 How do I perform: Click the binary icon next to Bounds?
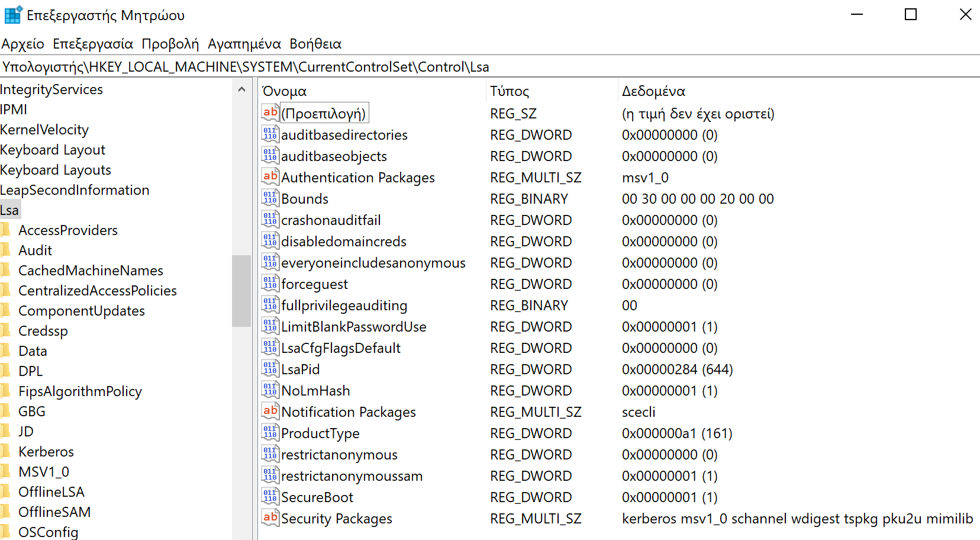point(270,198)
